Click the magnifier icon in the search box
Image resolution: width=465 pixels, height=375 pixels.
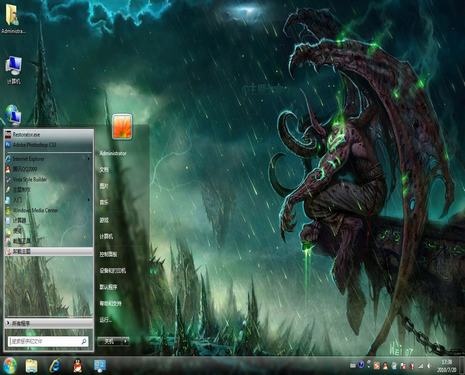(84, 341)
